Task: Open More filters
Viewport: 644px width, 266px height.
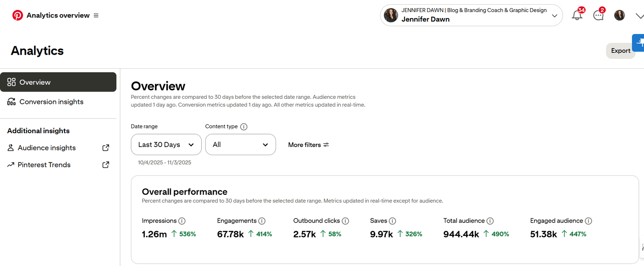Action: pos(308,145)
